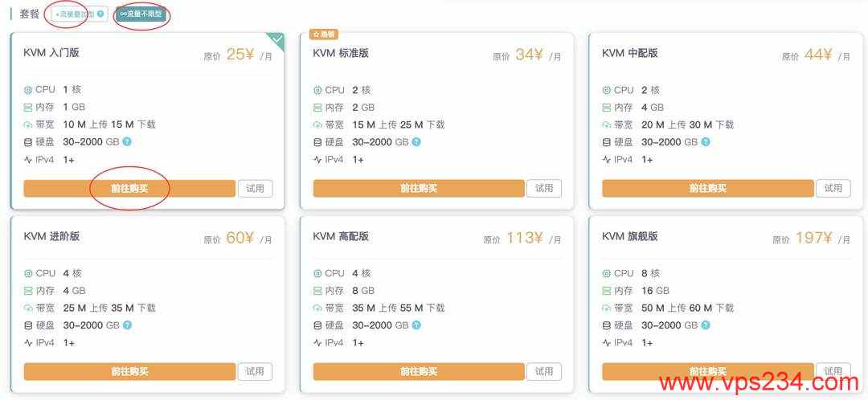The width and height of the screenshot is (868, 400).
Task: Show 硬盘 help info in KVM 高配版
Action: (x=416, y=325)
